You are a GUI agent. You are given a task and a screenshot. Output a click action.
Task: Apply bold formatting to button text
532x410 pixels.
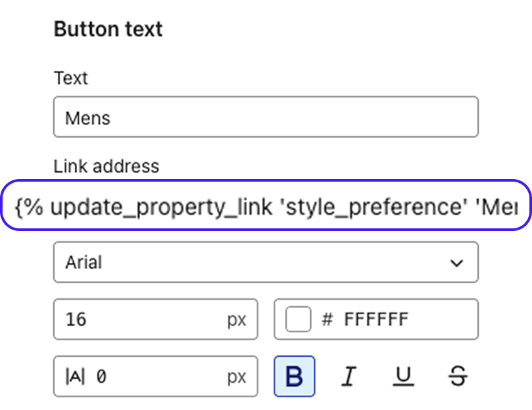pos(294,376)
